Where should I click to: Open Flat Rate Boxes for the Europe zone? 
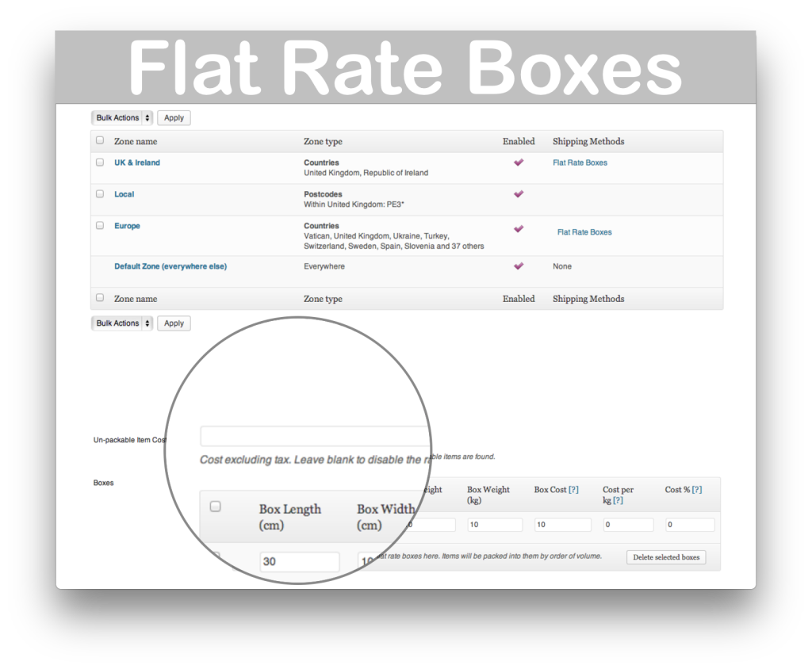click(584, 231)
